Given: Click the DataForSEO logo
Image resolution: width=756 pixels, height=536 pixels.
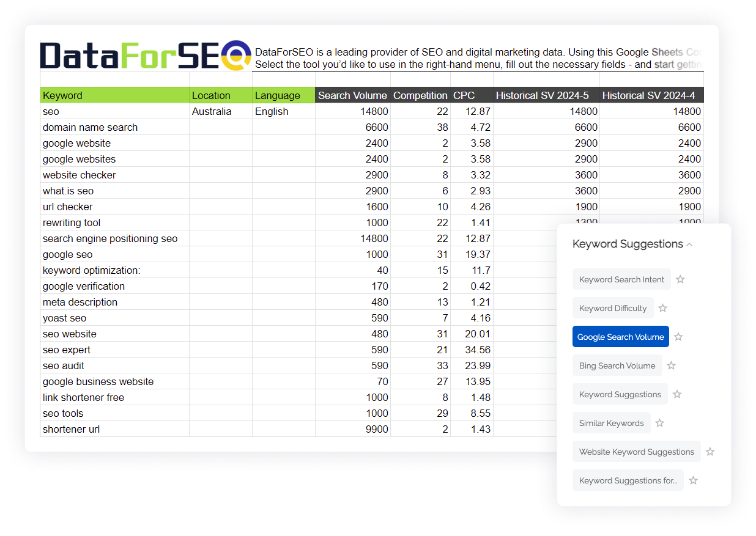Looking at the screenshot, I should [x=146, y=56].
